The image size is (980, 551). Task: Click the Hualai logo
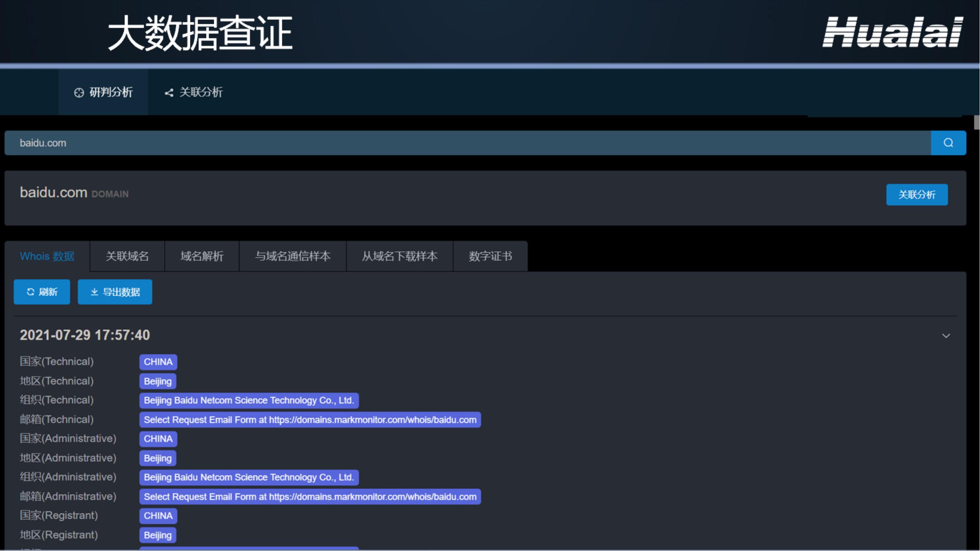click(893, 32)
